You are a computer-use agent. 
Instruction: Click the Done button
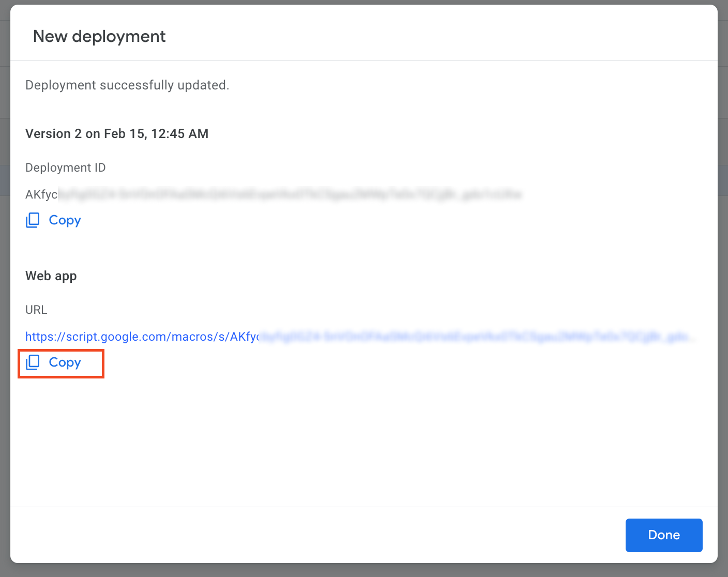click(x=663, y=535)
